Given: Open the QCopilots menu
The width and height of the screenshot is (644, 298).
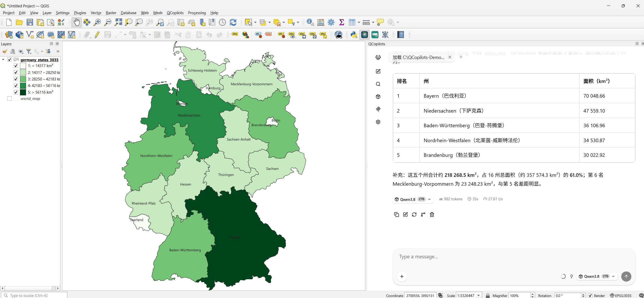Looking at the screenshot, I should (175, 13).
